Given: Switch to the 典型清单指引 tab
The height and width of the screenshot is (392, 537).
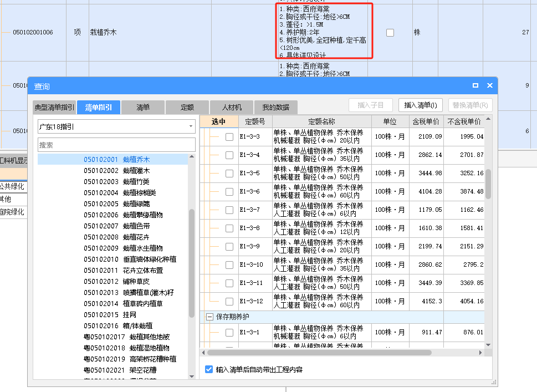Looking at the screenshot, I should tap(54, 107).
